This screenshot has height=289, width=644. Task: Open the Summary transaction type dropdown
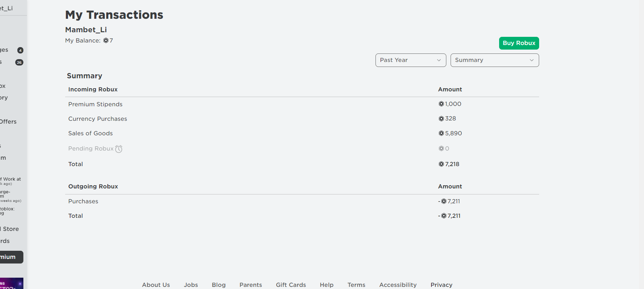[x=495, y=60]
